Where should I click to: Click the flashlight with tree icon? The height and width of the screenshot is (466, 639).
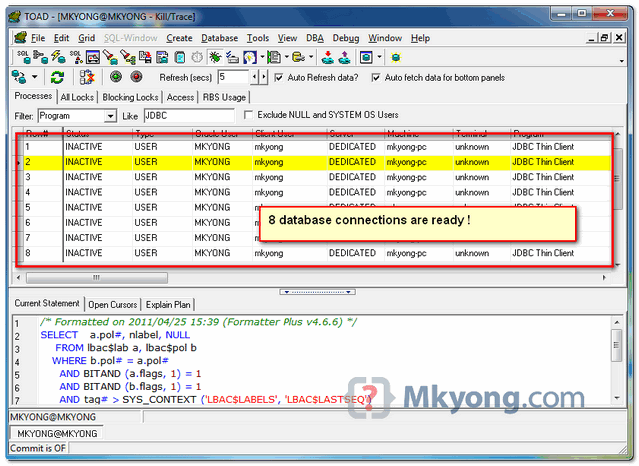coord(128,57)
